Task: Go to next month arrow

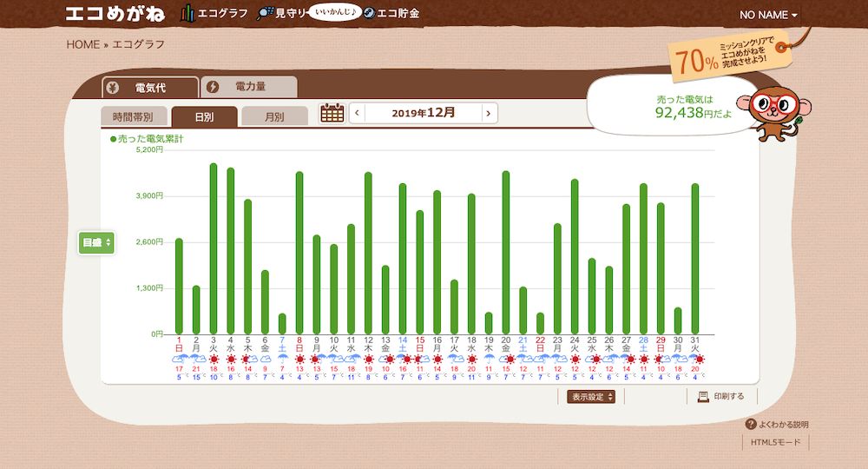Action: click(490, 113)
